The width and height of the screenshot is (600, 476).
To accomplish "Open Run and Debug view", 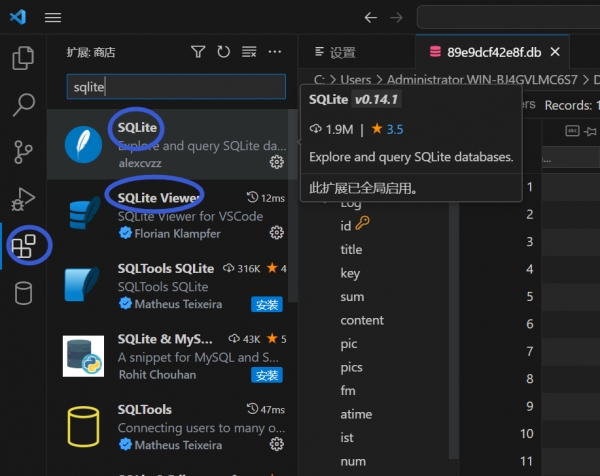I will [x=23, y=199].
